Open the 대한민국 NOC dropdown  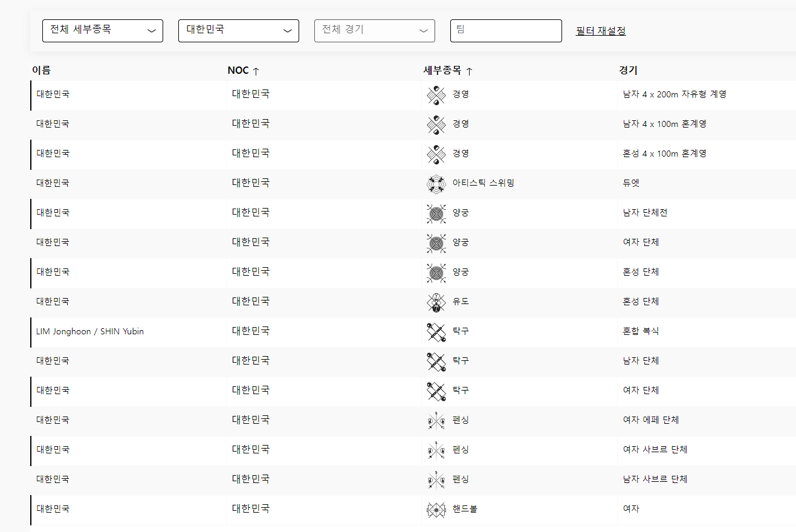tap(238, 30)
